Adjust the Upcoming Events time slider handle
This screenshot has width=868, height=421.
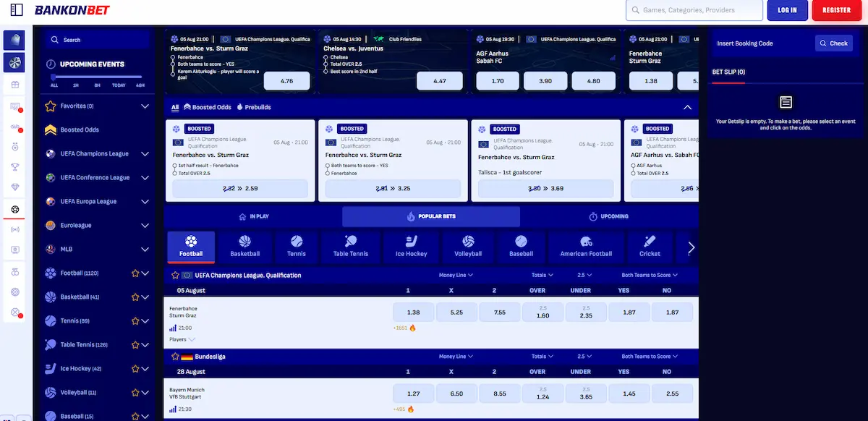[x=54, y=77]
